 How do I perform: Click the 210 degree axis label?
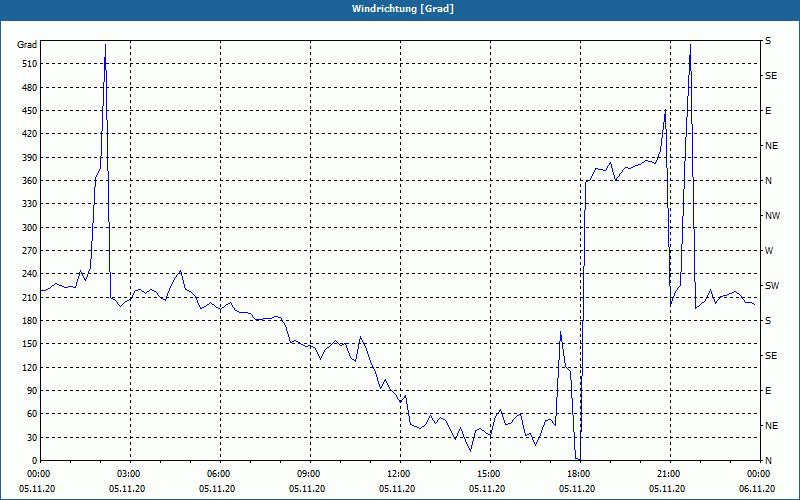[30, 297]
